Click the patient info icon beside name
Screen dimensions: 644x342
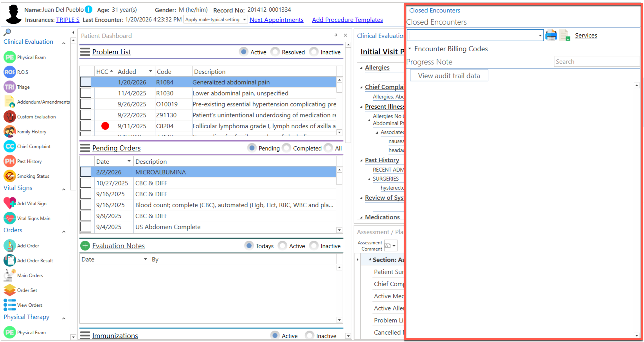[x=88, y=10]
